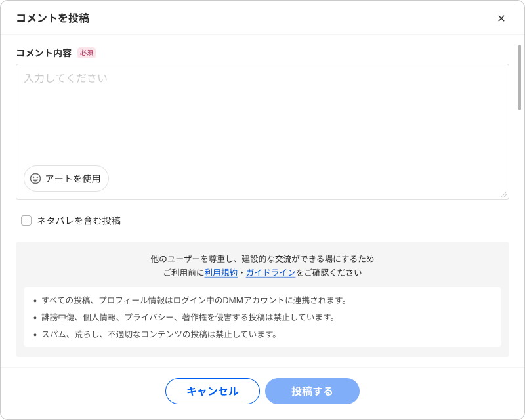Click the ネタバレを含む投稿 label text
The height and width of the screenshot is (420, 525).
click(79, 220)
